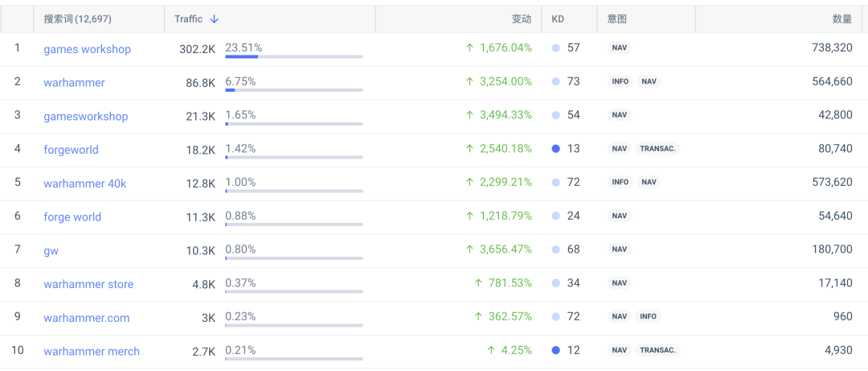Click the 0.21% traffic share text

240,350
